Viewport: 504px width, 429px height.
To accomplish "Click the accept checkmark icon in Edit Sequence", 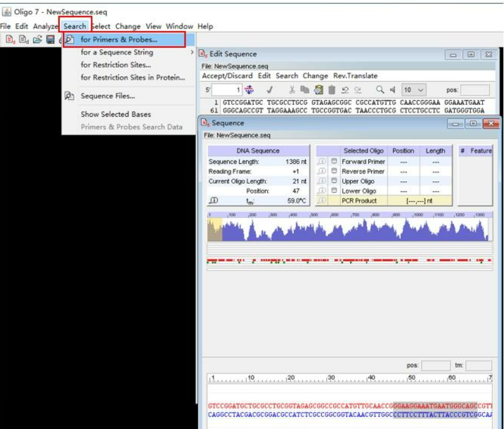I will [270, 90].
